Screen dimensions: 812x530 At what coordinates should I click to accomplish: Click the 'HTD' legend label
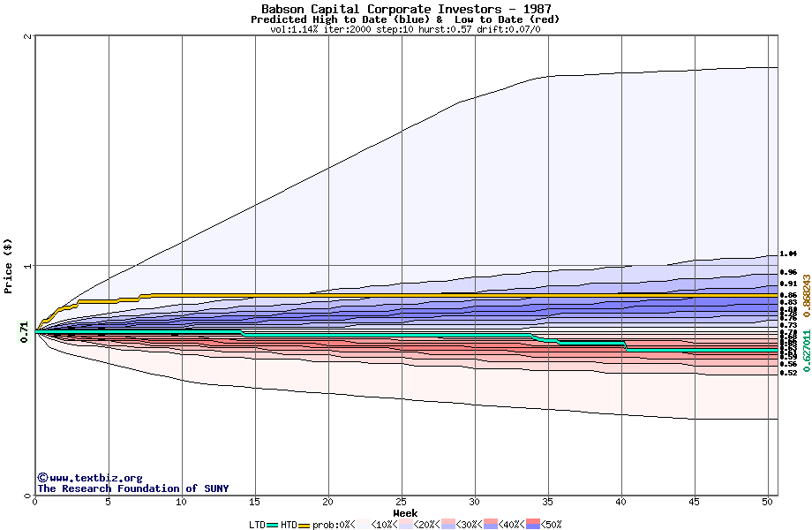289,525
